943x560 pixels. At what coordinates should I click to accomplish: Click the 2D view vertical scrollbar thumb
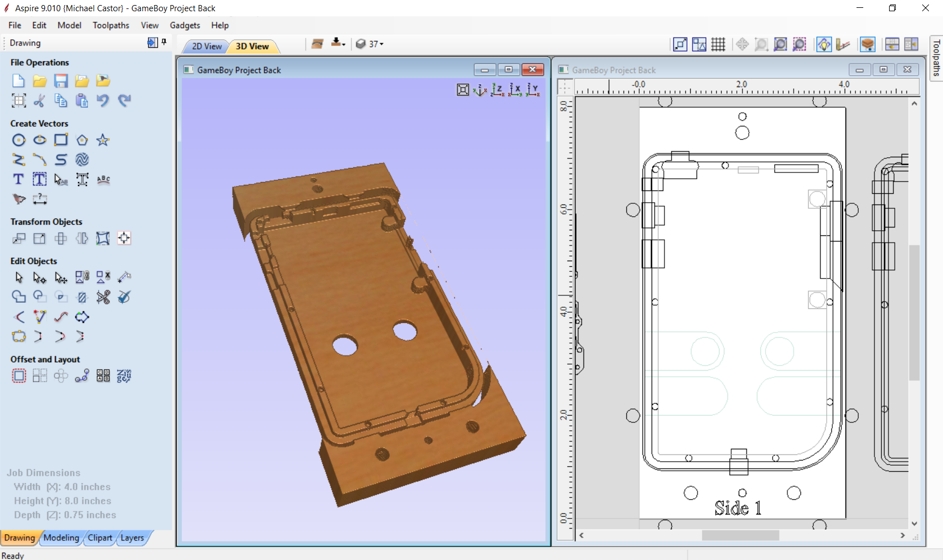914,312
